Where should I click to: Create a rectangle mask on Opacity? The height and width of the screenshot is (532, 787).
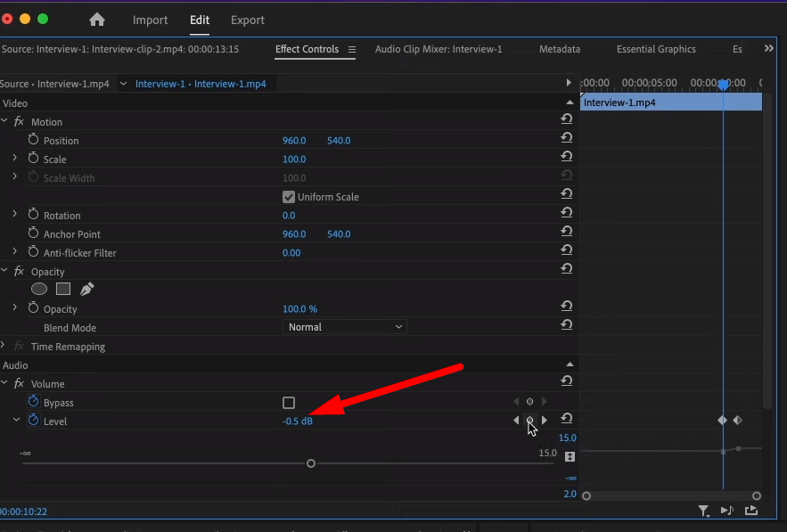[x=62, y=289]
